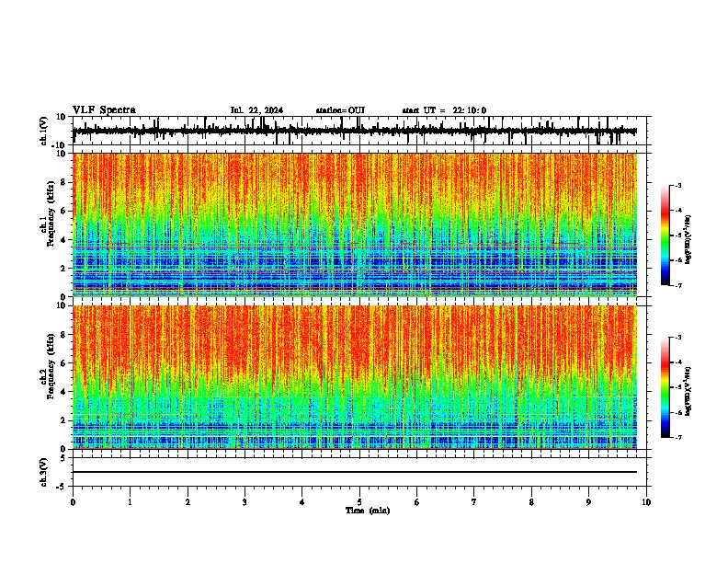Click the "VLF Spectra" plot title
The width and height of the screenshot is (728, 563).
[104, 110]
